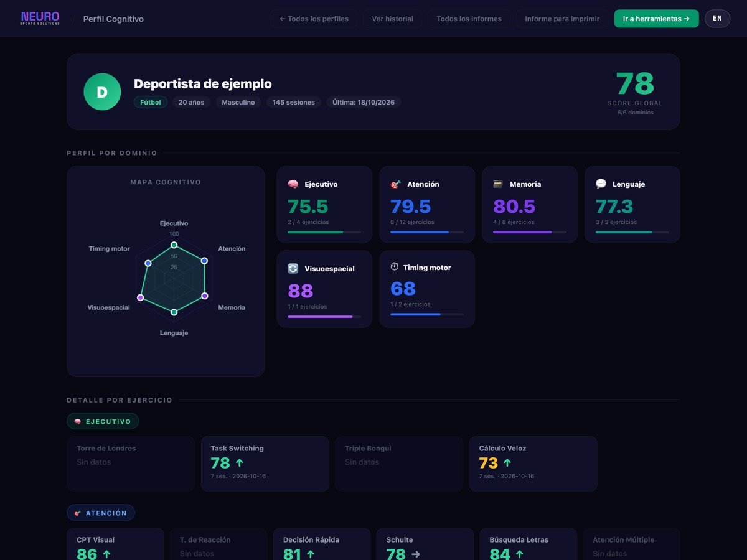
Task: Click the NEURO Sports Solutions logo
Action: 40,19
